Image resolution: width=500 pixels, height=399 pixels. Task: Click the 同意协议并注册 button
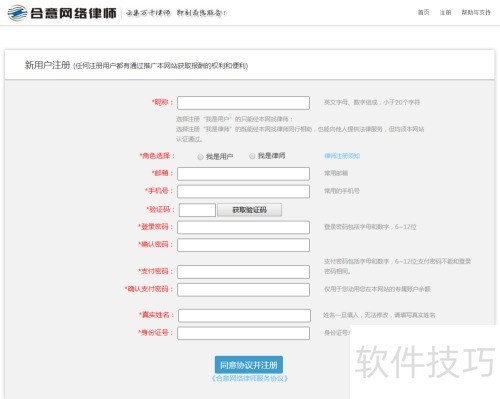pos(249,365)
